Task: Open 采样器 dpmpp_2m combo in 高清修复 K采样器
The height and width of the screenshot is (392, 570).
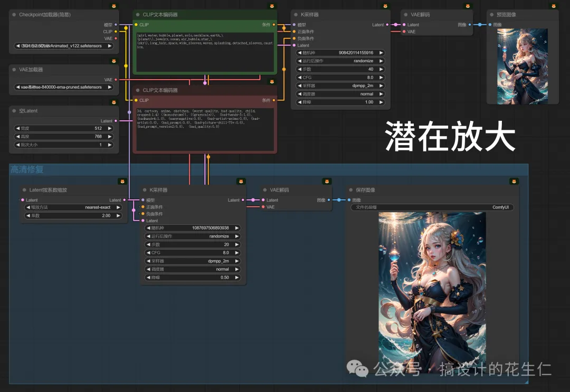Action: point(193,261)
